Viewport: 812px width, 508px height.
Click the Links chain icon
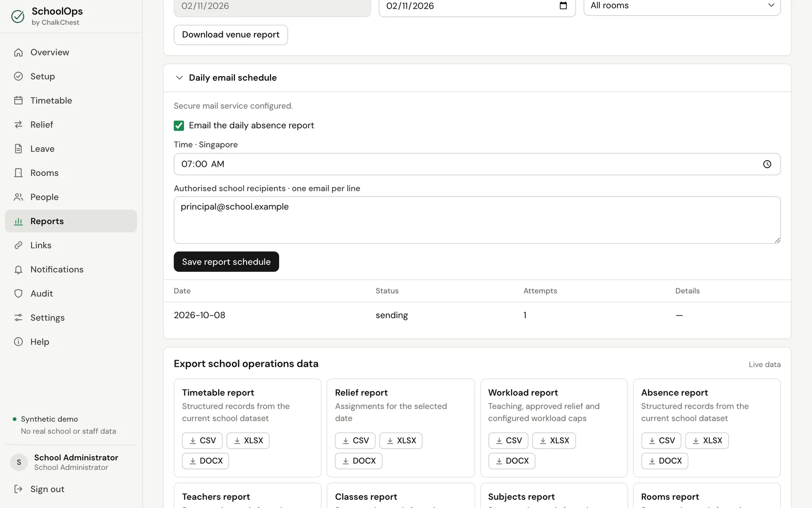[18, 245]
